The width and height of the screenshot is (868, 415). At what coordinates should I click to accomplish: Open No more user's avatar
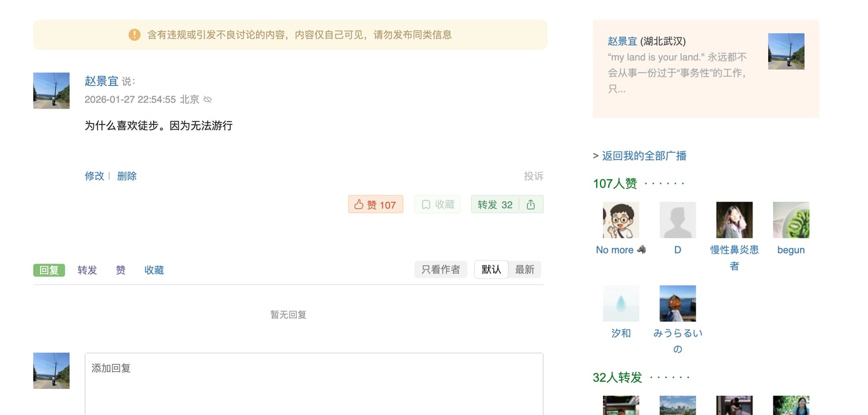(621, 220)
